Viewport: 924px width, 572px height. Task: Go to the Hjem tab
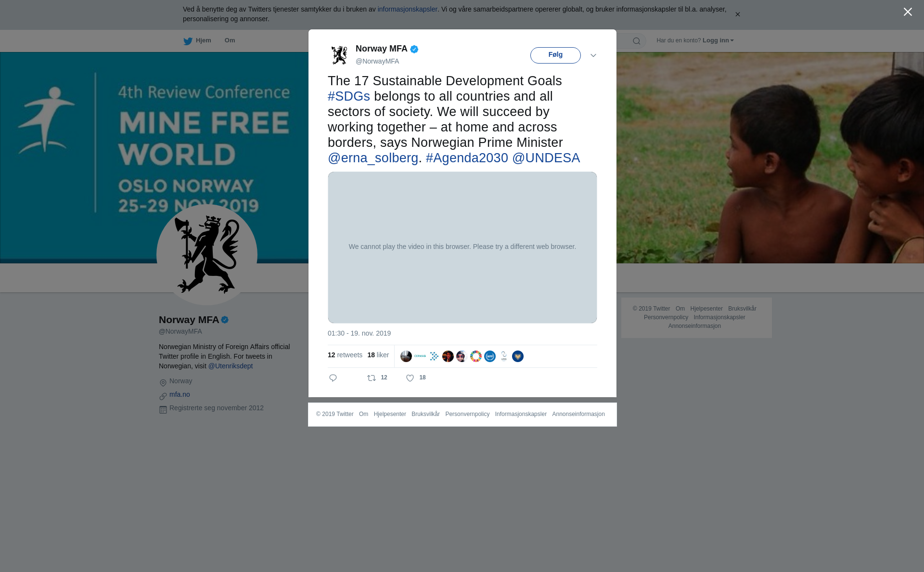point(197,40)
